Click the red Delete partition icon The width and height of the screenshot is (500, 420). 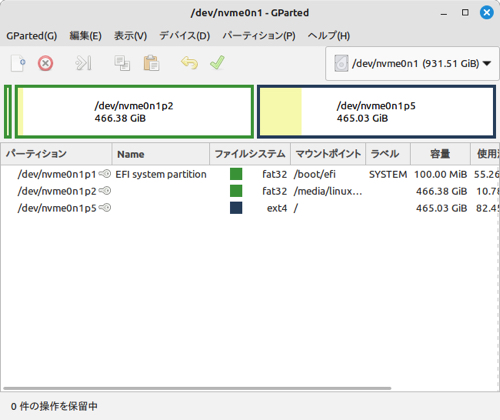click(x=45, y=63)
